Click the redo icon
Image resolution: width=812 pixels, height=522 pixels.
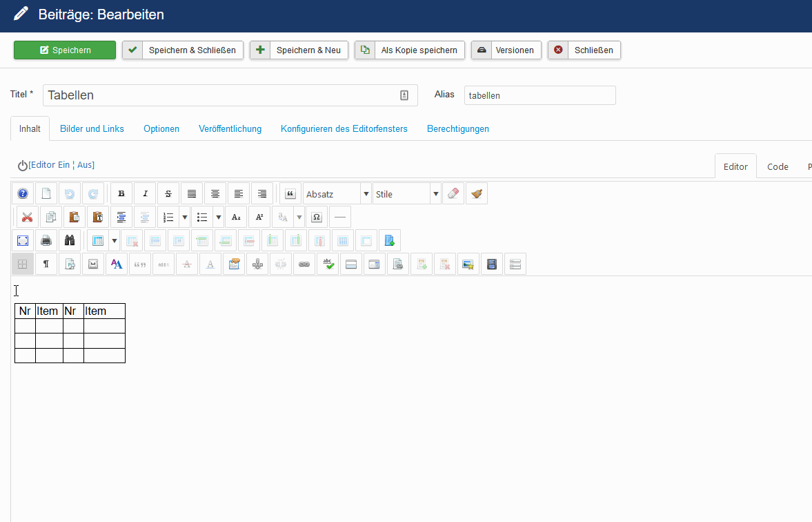[92, 194]
